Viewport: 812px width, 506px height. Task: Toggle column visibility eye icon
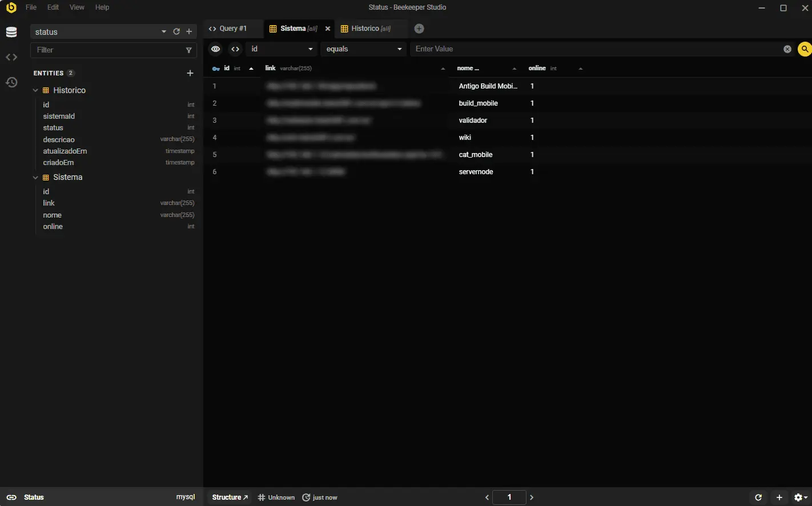[215, 49]
